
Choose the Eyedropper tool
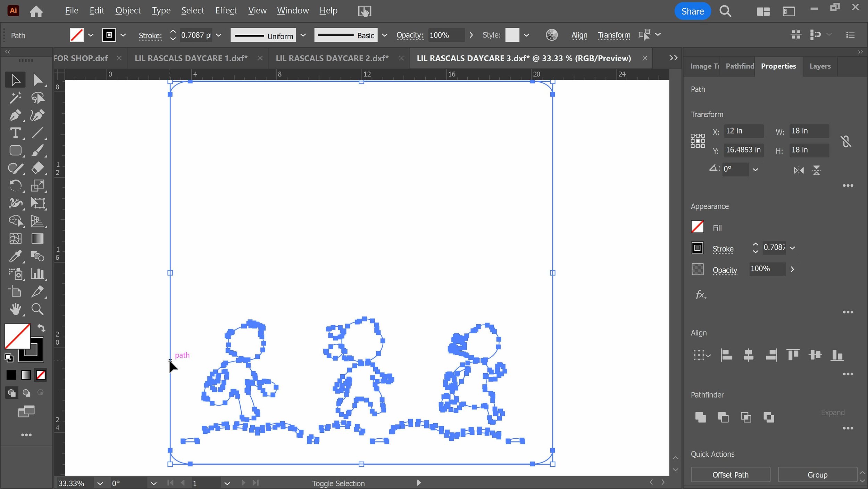pos(15,256)
